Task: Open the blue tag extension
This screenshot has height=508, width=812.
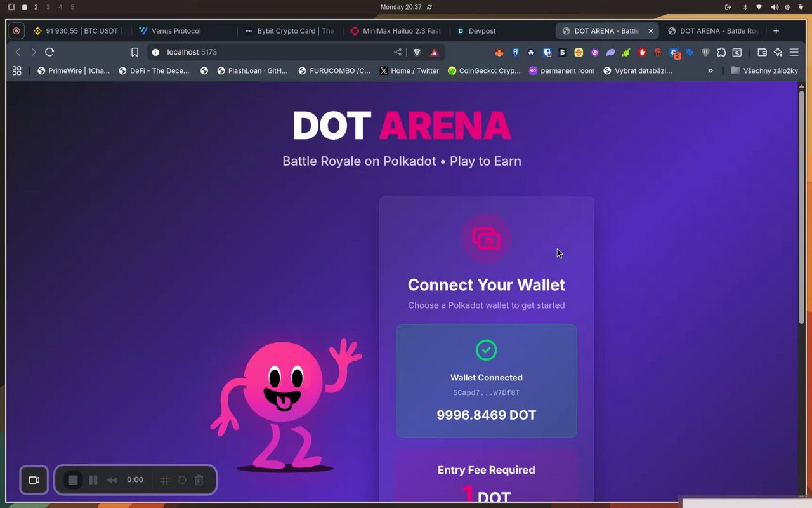Action: [690, 52]
